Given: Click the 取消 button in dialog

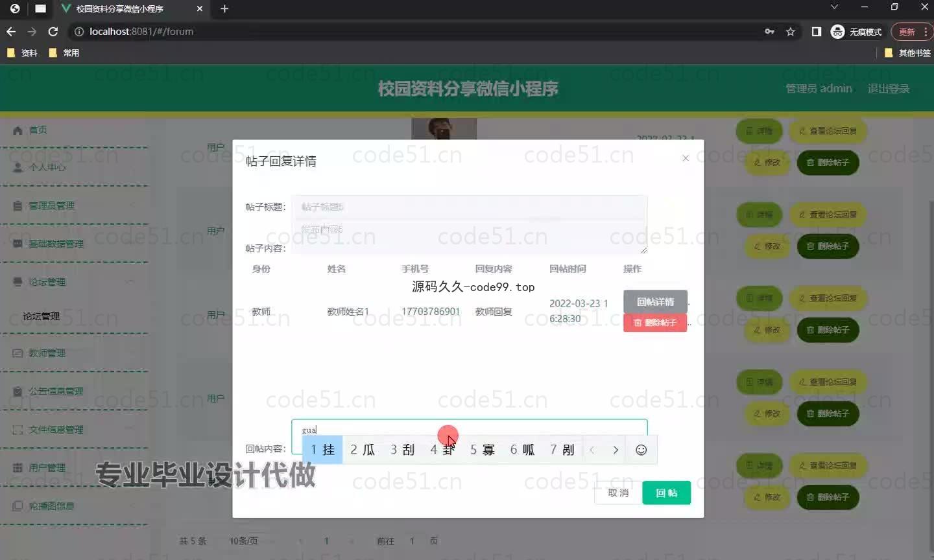Looking at the screenshot, I should [618, 493].
